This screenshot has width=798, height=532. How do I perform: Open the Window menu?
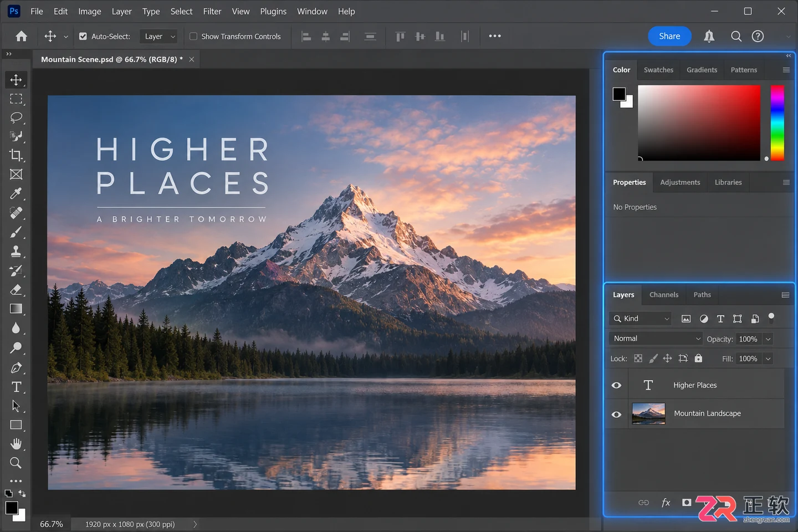tap(312, 11)
